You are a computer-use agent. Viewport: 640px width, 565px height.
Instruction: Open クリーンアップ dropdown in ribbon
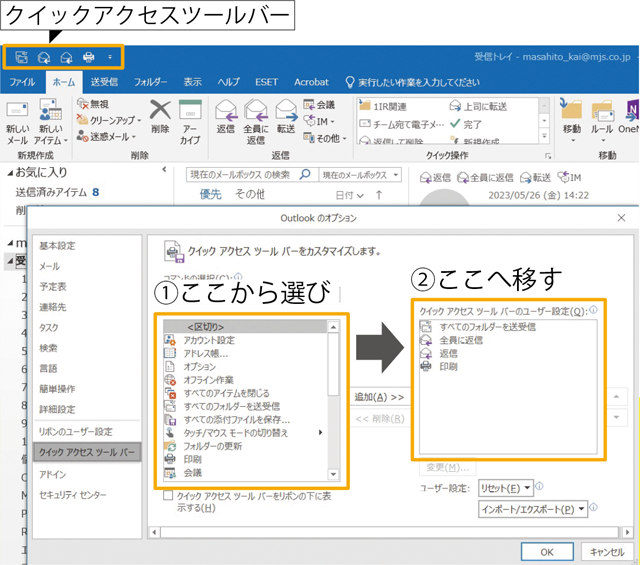point(109,120)
